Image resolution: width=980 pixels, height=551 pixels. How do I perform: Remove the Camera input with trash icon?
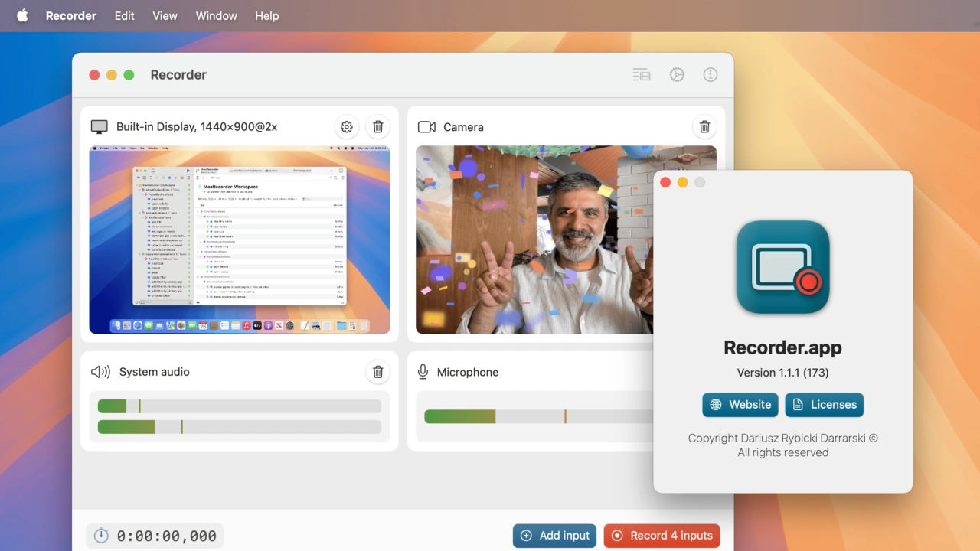pyautogui.click(x=704, y=127)
